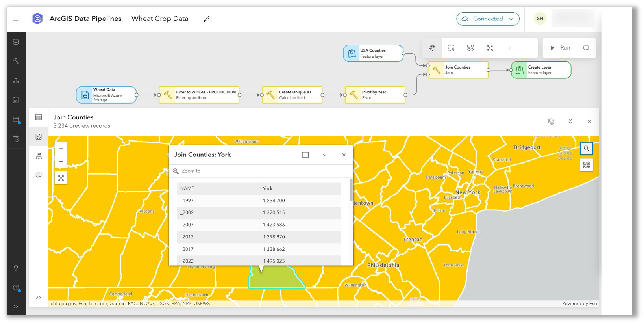
Task: Zoom out the canvas with minus
Action: (528, 48)
